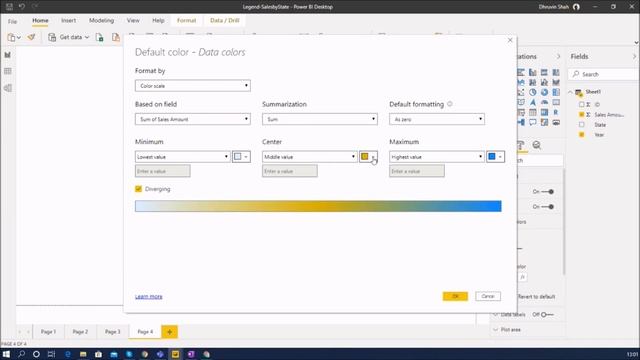Image resolution: width=640 pixels, height=360 pixels.
Task: Switch off the upper On toggle
Action: [x=548, y=191]
